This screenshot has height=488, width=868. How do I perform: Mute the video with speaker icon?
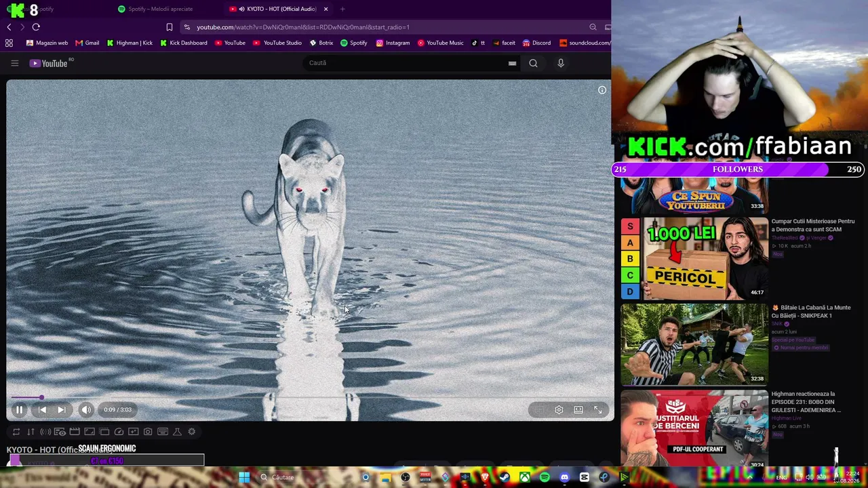pos(86,409)
